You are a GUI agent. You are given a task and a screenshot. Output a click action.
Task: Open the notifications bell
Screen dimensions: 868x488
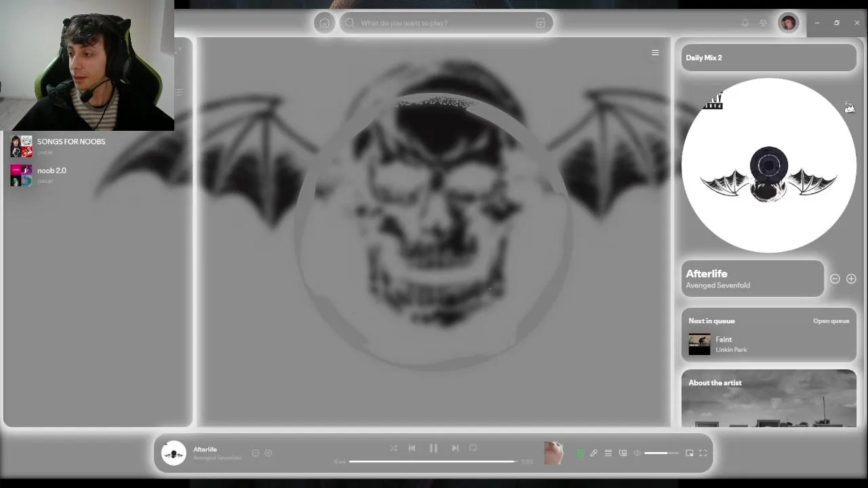745,23
